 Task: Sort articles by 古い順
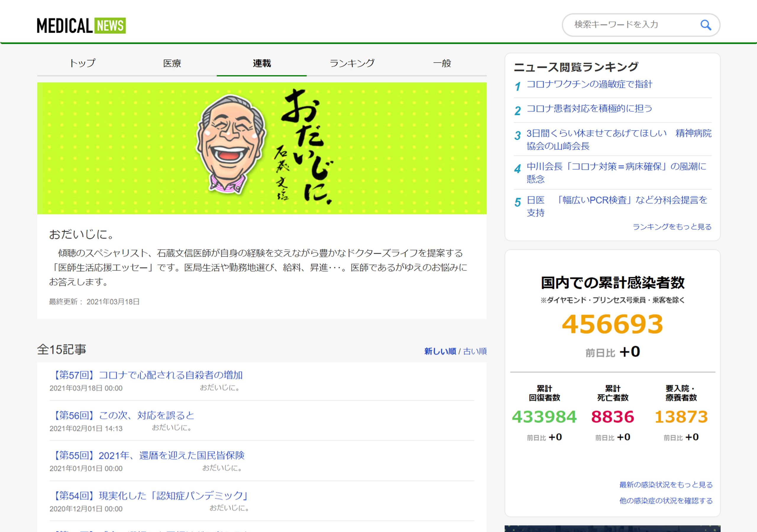[x=475, y=351]
